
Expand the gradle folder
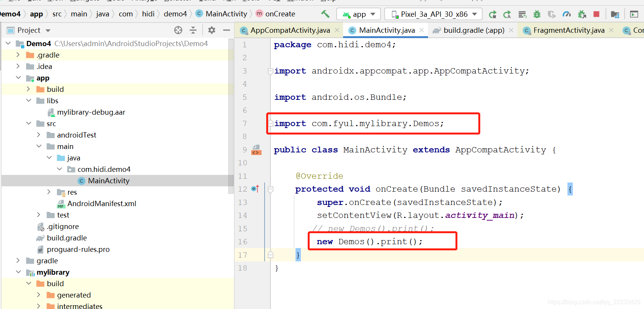(18, 261)
